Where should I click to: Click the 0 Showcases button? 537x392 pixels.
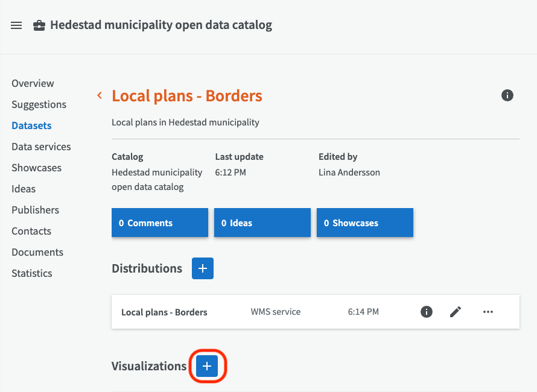(365, 223)
